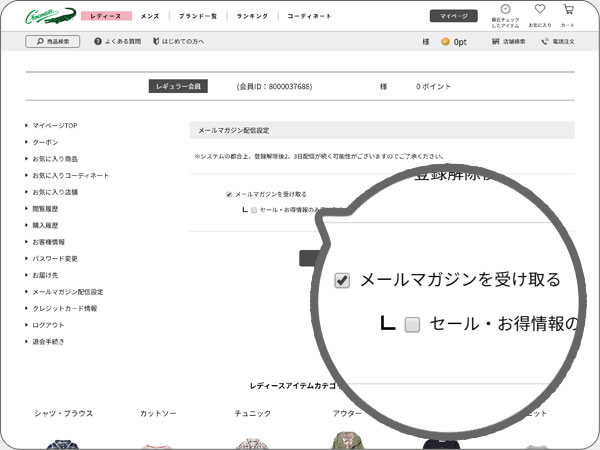Expand クーポン sidebar item
Screen dimensions: 600x450
[x=46, y=142]
